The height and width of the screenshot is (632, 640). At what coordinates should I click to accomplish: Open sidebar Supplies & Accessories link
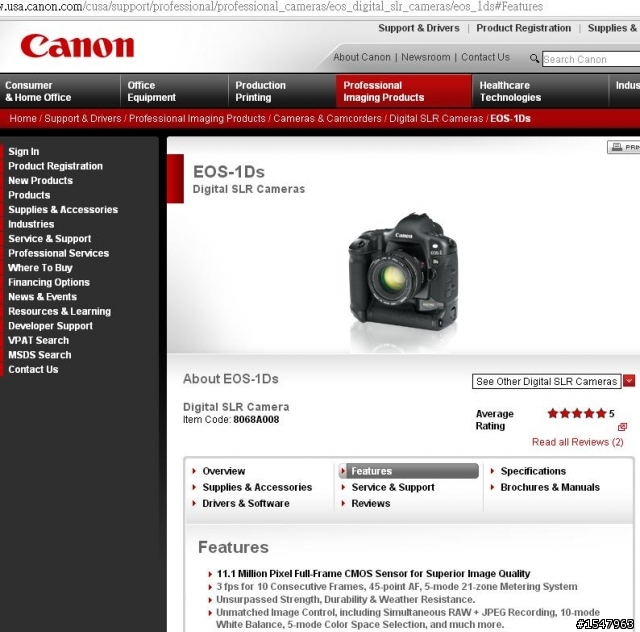pos(63,209)
